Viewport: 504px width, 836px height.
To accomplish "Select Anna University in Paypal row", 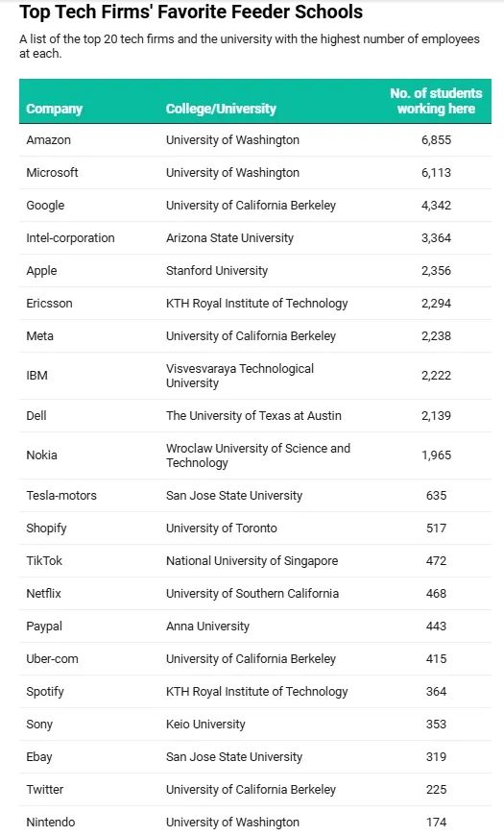I will 207,626.
